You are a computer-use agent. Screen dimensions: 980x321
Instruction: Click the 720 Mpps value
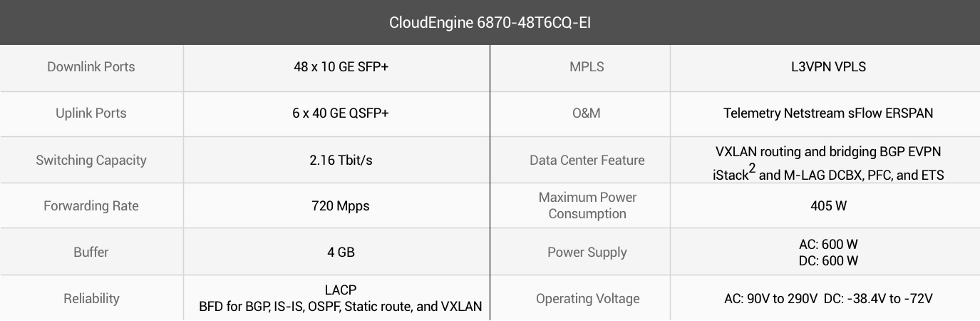[x=336, y=206]
